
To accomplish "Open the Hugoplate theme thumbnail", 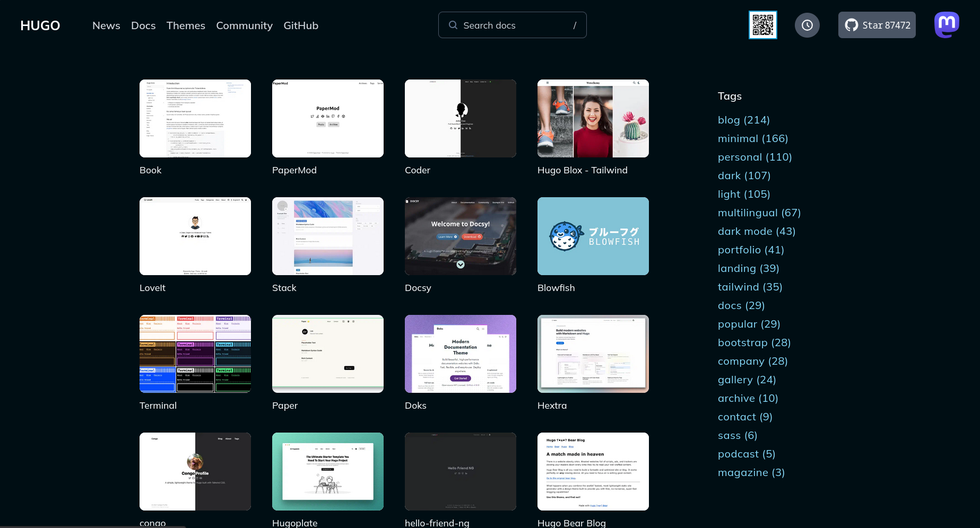I will coord(328,471).
